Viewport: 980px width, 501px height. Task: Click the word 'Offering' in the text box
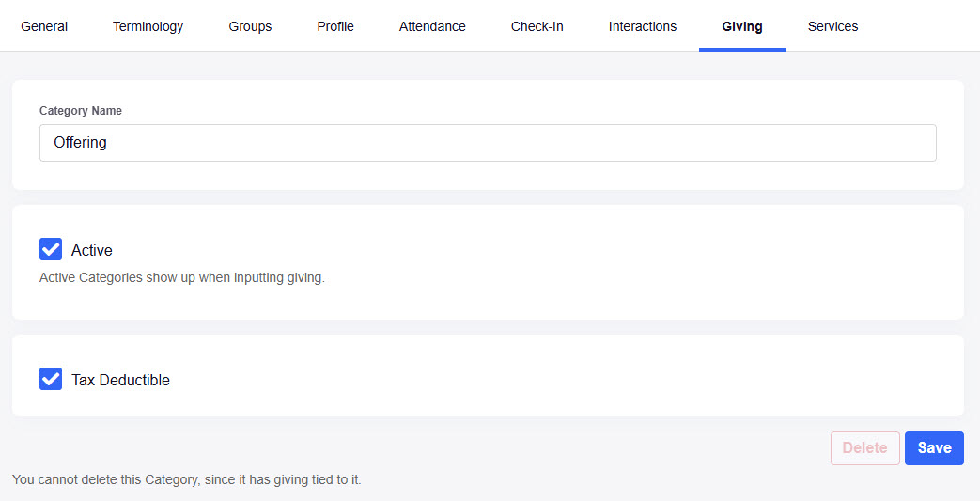pos(81,143)
